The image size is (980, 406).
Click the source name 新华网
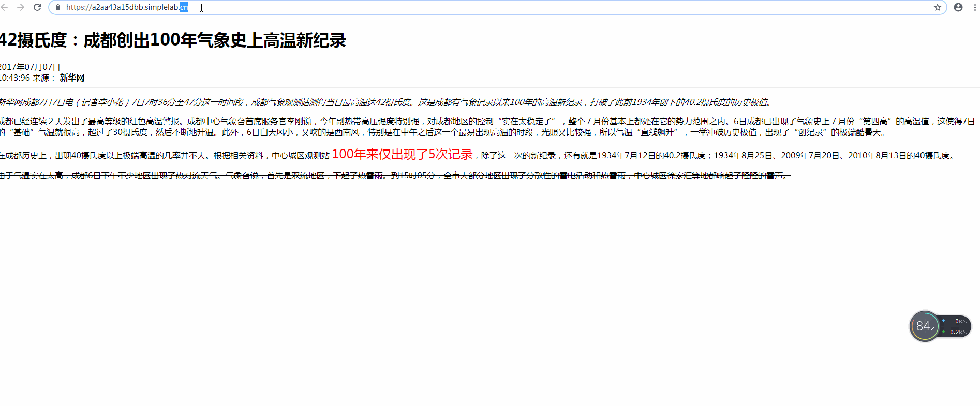coord(72,78)
